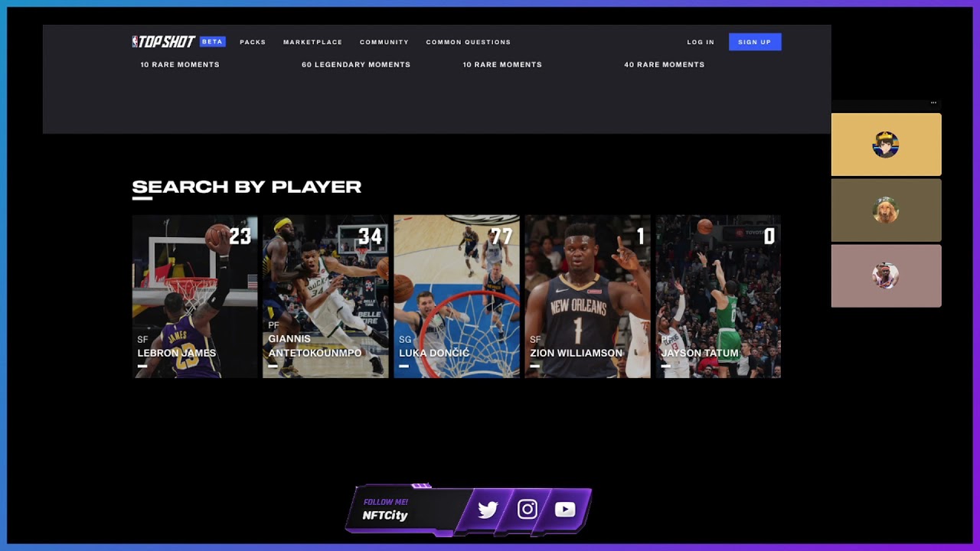Open the Marketplace page
This screenshot has height=551, width=980.
click(x=312, y=42)
